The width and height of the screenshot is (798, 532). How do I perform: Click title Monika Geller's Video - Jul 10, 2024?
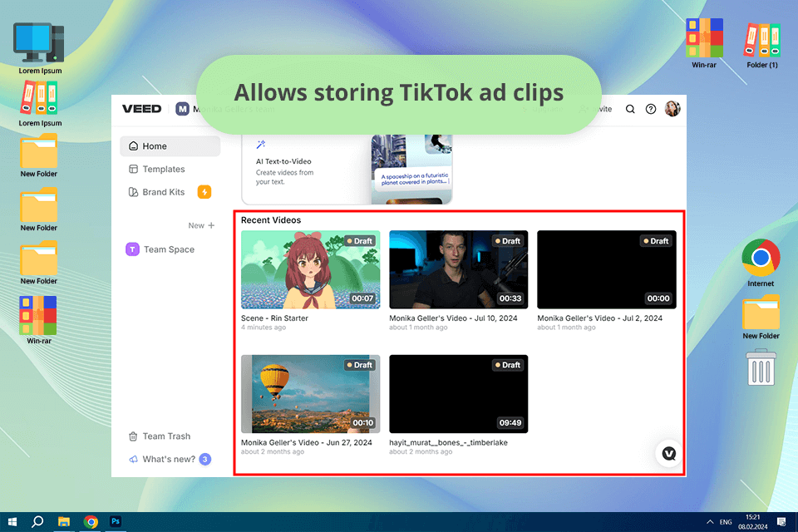(x=453, y=318)
